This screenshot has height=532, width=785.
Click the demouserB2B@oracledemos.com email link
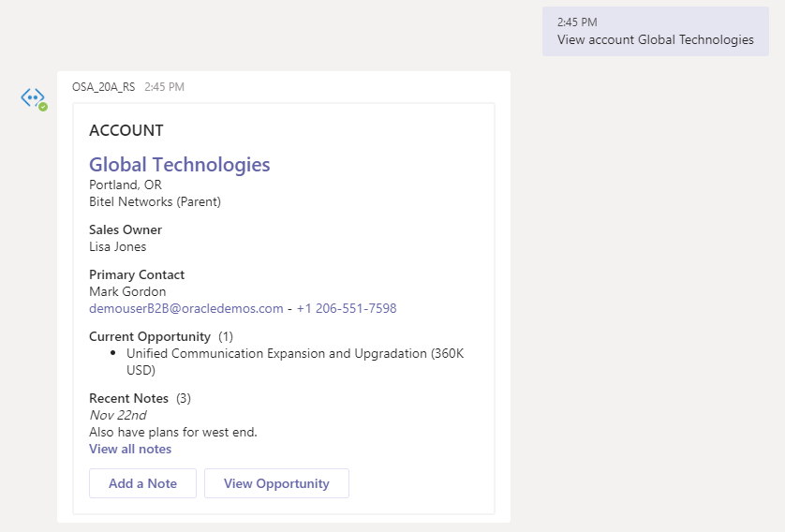pos(185,308)
